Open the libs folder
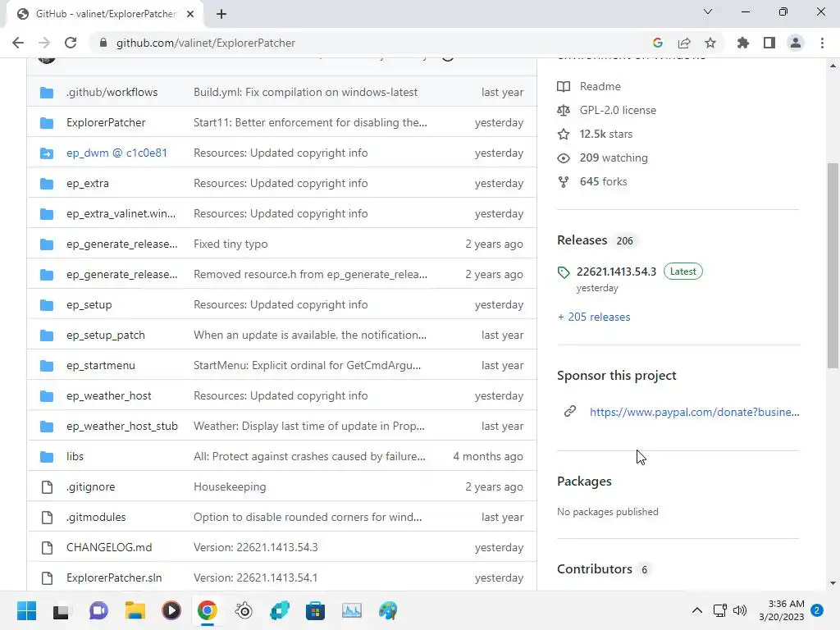 coord(75,456)
